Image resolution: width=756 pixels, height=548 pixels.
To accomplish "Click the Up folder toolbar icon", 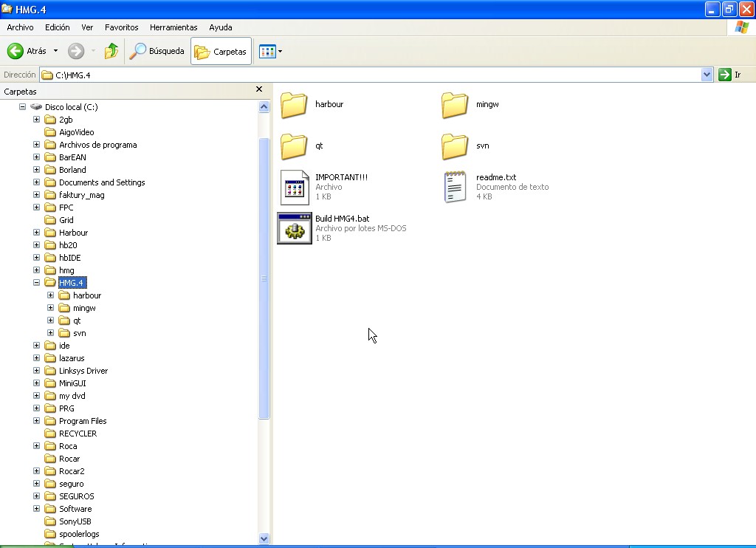I will (x=111, y=51).
